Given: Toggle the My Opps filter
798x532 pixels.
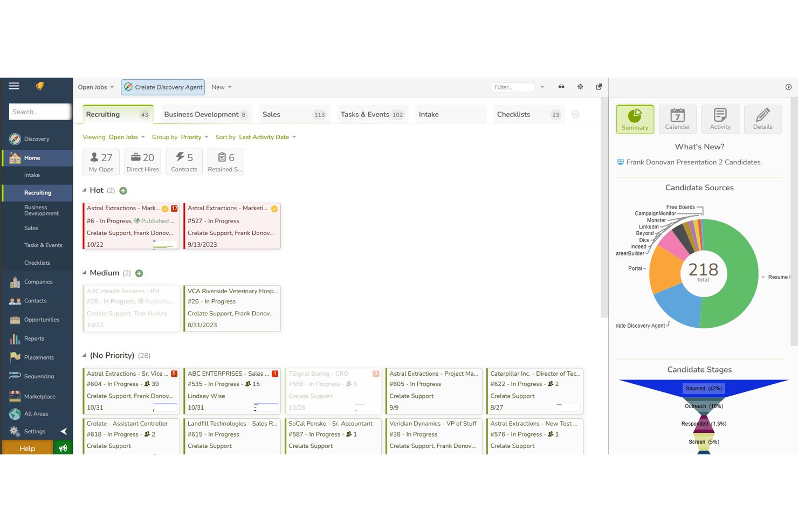Looking at the screenshot, I should click(101, 162).
